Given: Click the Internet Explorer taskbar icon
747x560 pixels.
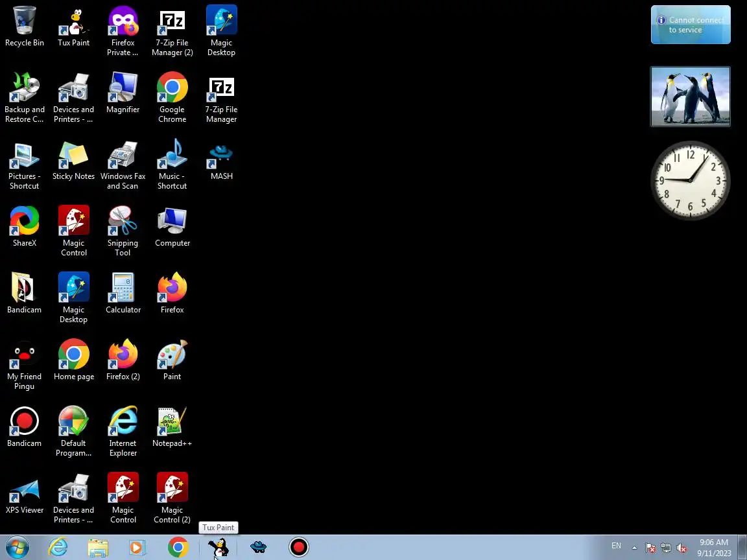Looking at the screenshot, I should coord(58,547).
